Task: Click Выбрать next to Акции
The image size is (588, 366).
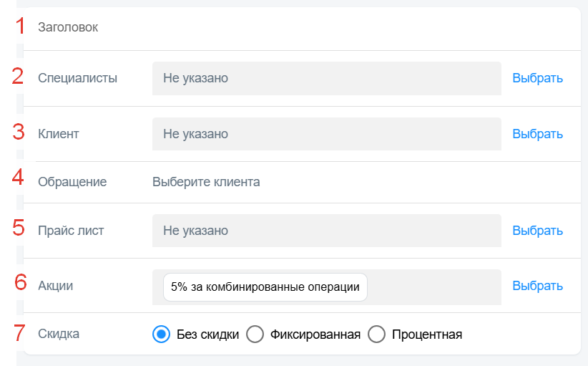Action: [x=537, y=286]
